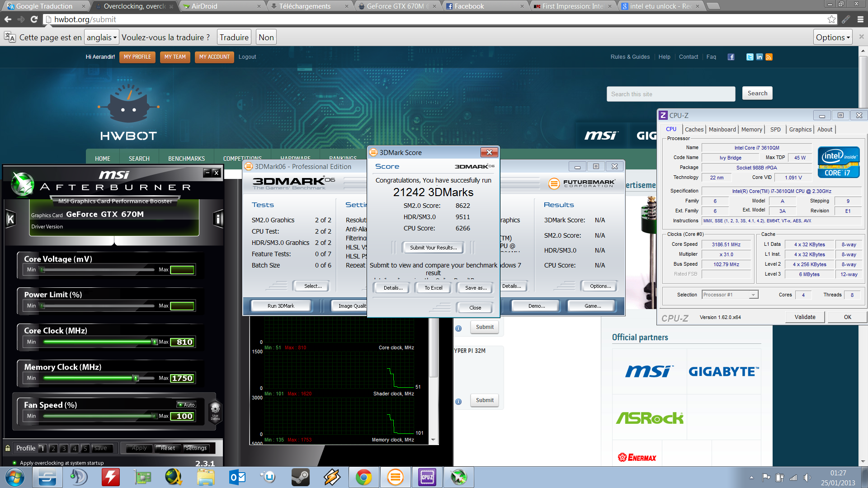Toggle Apply overclocking at system startup

pyautogui.click(x=14, y=463)
